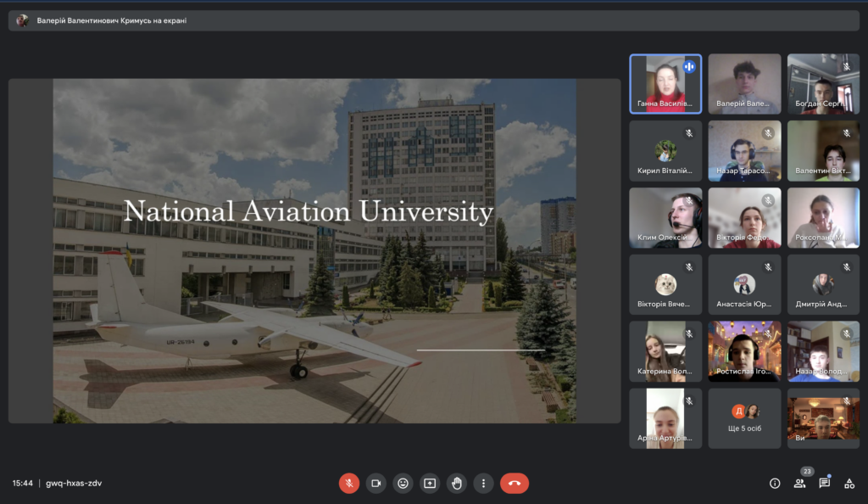Screen dimensions: 868x504
Task: Click the muted mic icon on Богдан's tile
Action: coord(846,66)
